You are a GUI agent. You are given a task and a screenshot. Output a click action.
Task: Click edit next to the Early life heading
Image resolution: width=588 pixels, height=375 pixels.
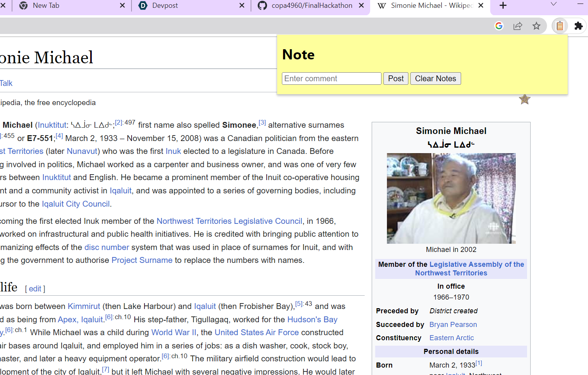(35, 289)
